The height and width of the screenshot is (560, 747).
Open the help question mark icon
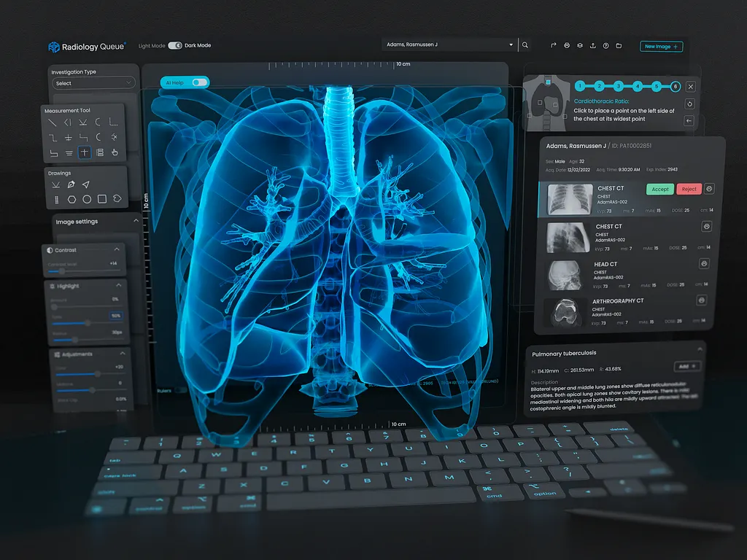click(x=605, y=46)
